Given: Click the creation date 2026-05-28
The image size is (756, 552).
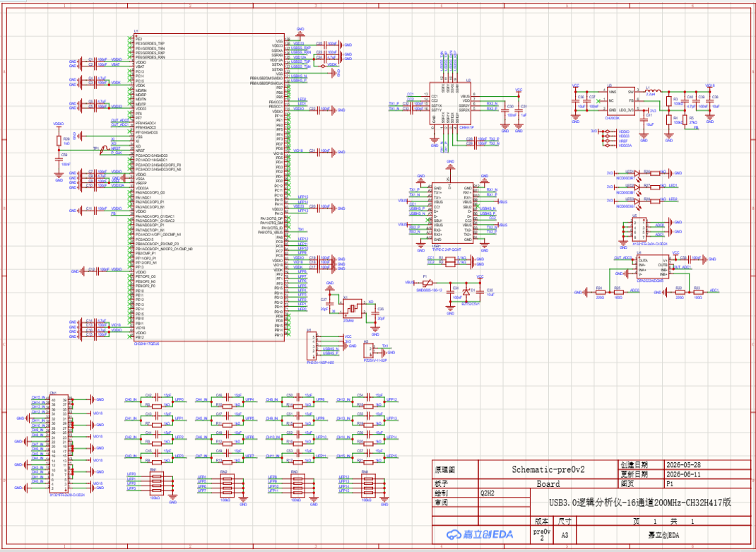Looking at the screenshot, I should coord(684,464).
